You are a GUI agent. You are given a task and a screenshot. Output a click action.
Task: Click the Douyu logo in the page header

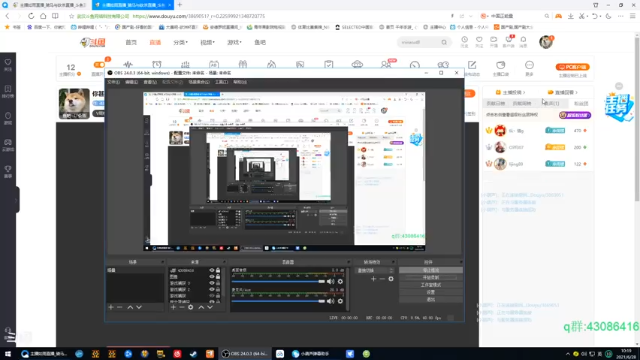click(93, 42)
